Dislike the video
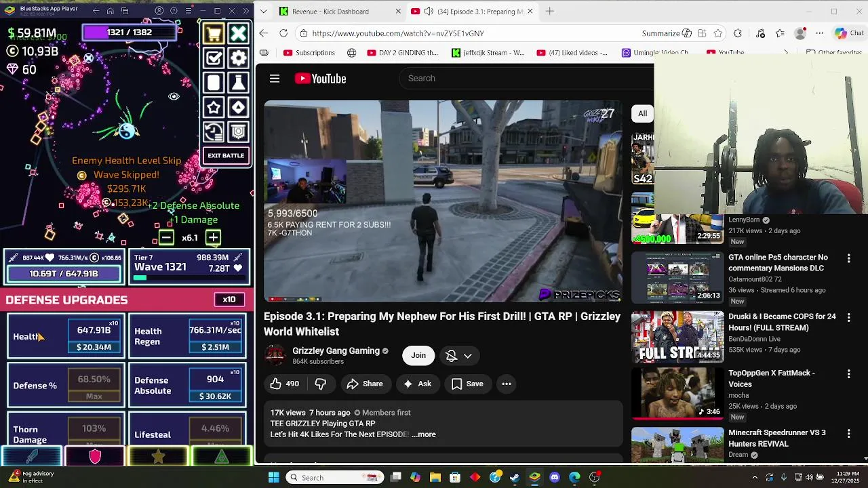The image size is (868, 488). point(321,384)
